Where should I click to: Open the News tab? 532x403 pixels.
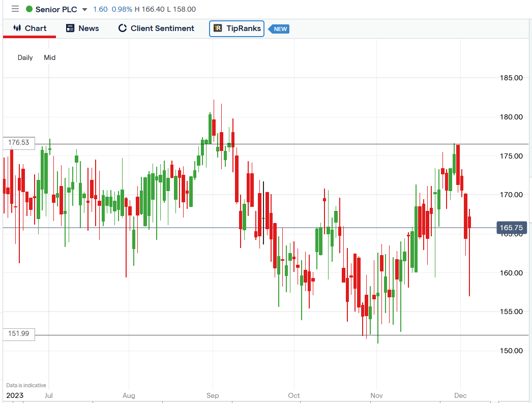[82, 28]
